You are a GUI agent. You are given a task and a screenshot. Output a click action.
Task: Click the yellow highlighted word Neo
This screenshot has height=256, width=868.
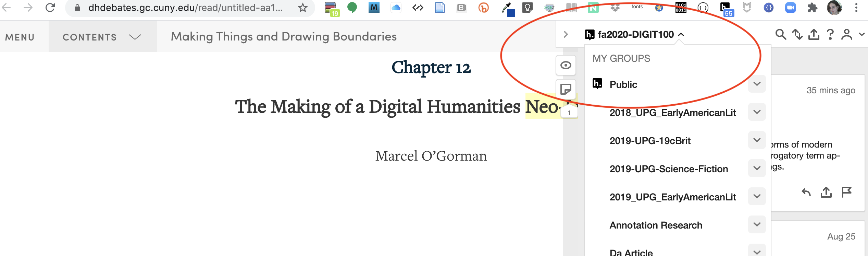pyautogui.click(x=542, y=107)
